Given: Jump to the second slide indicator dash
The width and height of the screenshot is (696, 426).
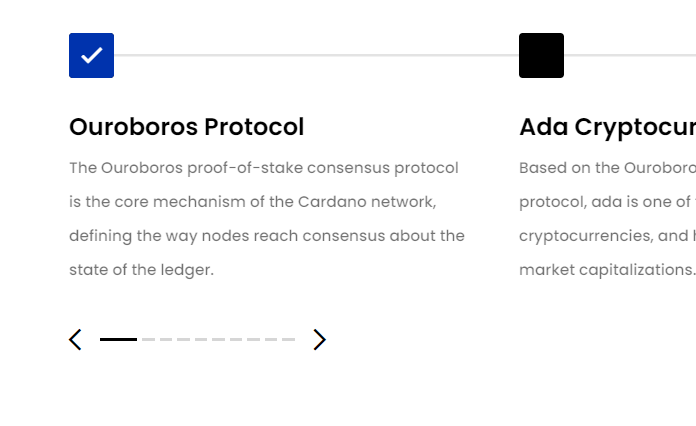Looking at the screenshot, I should 148,339.
